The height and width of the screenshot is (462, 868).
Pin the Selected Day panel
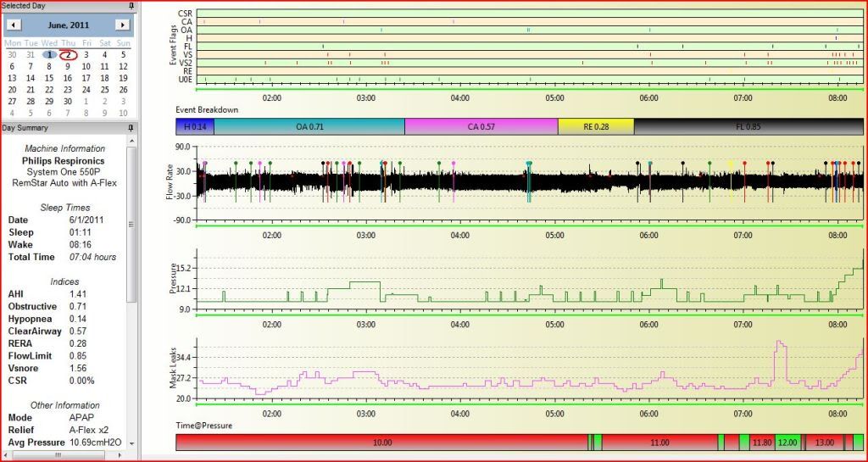(x=131, y=6)
